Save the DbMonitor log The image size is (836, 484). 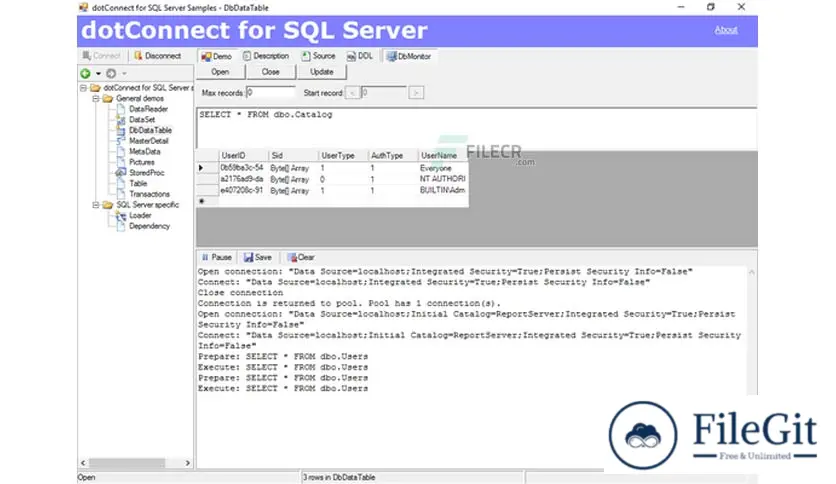(x=258, y=257)
